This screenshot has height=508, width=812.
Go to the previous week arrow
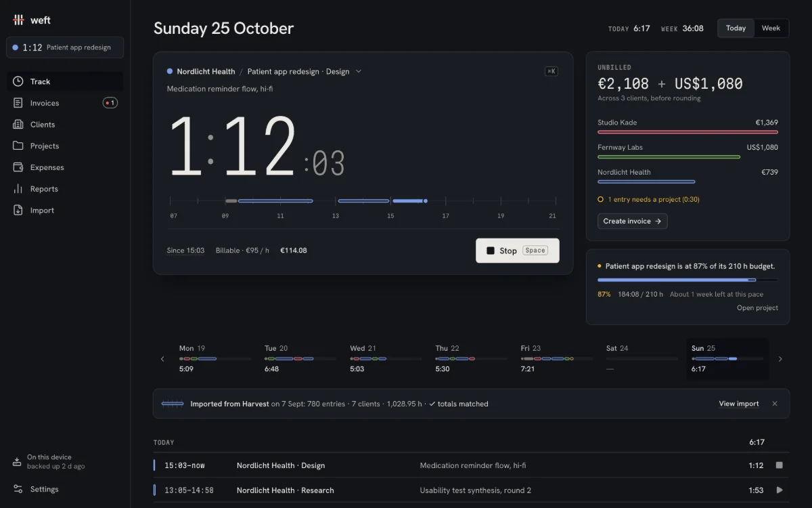pos(162,359)
